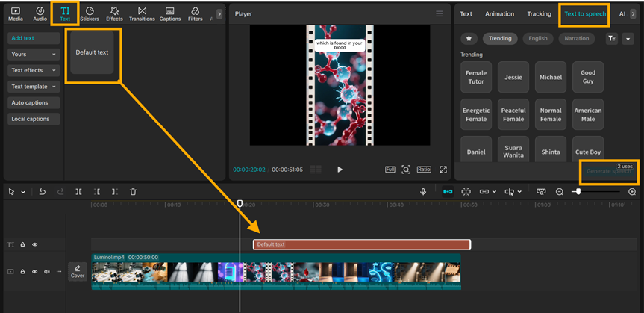Screen dimensions: 644x313
Task: Click the Generate speech button
Action: click(608, 172)
